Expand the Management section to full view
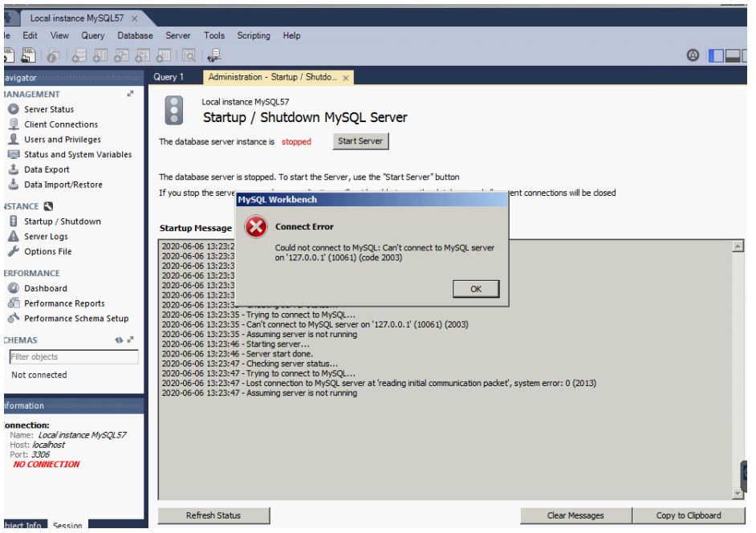Image resolution: width=756 pixels, height=533 pixels. tap(130, 94)
